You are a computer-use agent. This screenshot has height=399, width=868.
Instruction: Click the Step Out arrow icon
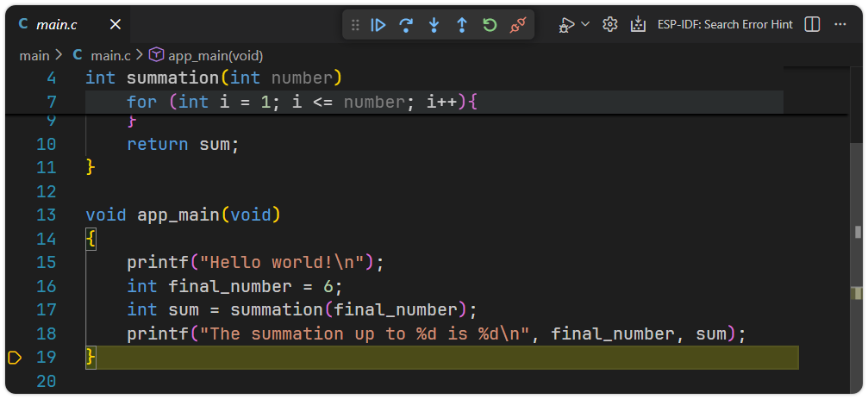coord(461,25)
